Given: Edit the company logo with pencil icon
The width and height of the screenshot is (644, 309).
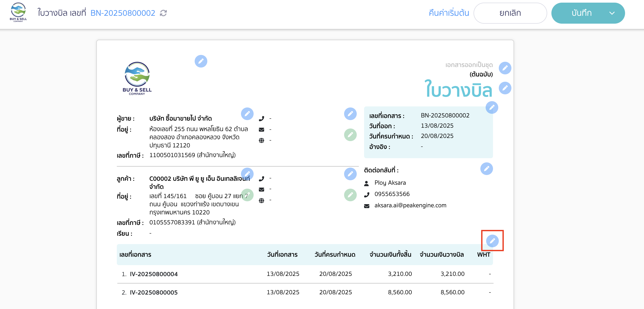Looking at the screenshot, I should (201, 61).
